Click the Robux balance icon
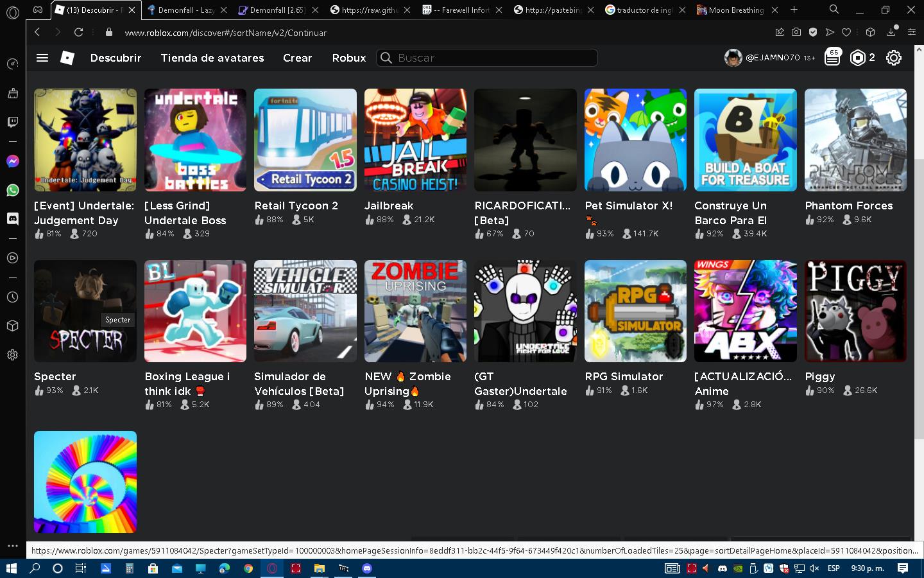The image size is (924, 578). [857, 58]
